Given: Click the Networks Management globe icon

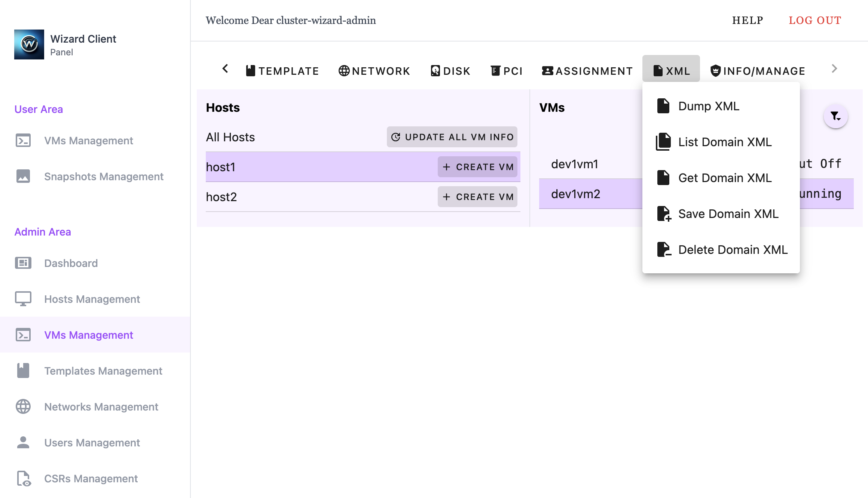Looking at the screenshot, I should tap(23, 407).
